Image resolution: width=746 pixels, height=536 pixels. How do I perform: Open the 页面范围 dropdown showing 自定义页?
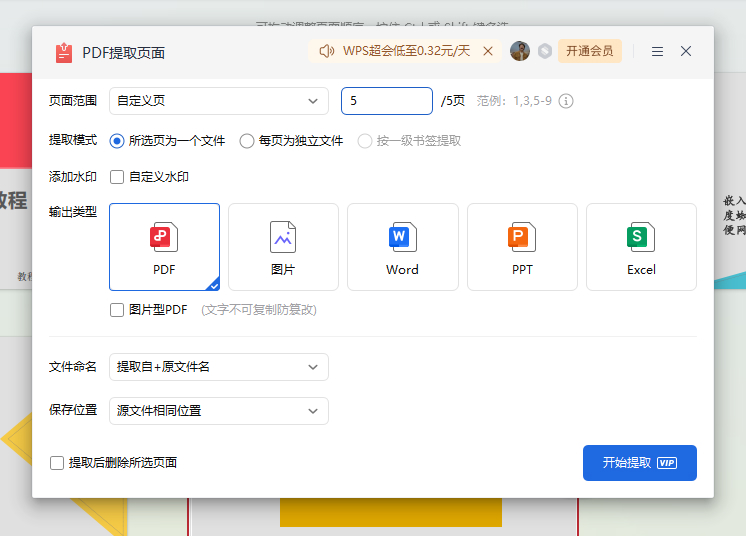coord(219,101)
